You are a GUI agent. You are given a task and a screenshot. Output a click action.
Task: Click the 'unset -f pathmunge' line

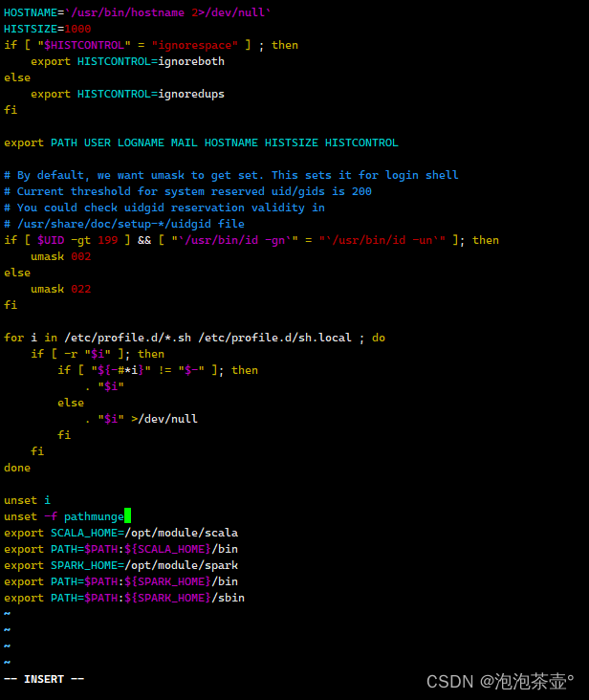64,516
